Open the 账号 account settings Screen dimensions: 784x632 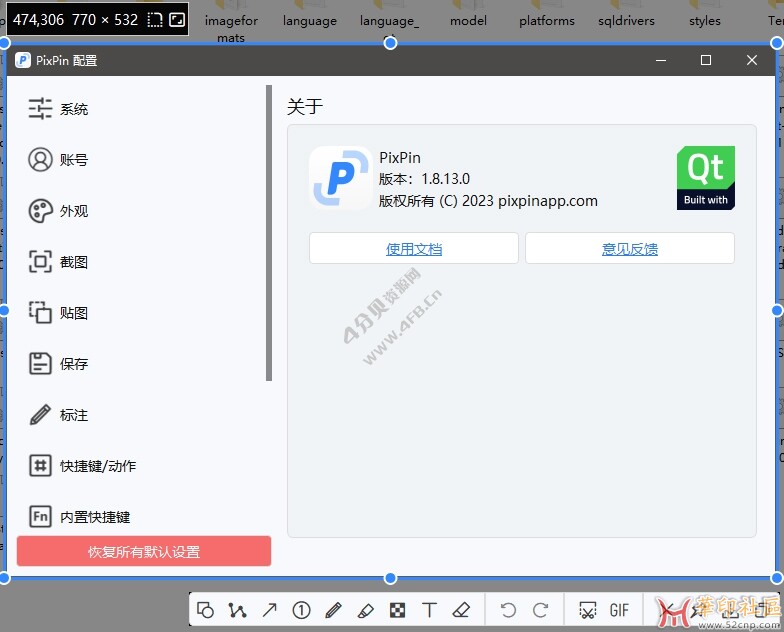pos(73,160)
